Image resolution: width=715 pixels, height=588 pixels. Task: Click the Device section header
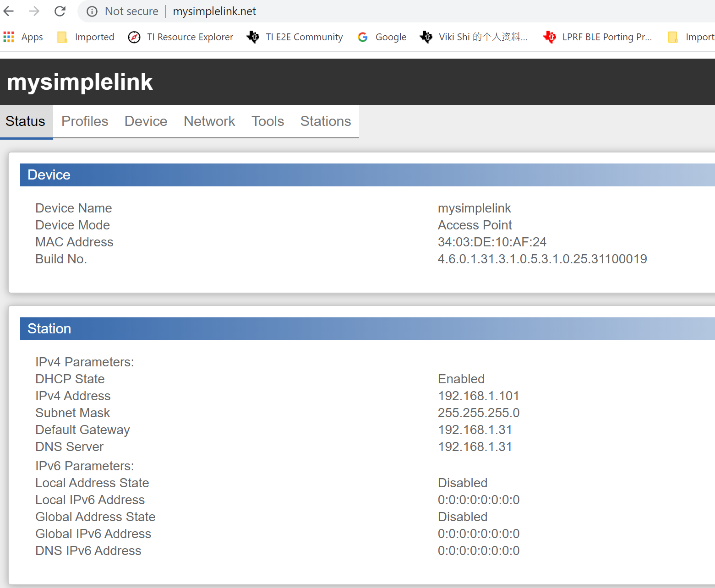[367, 175]
